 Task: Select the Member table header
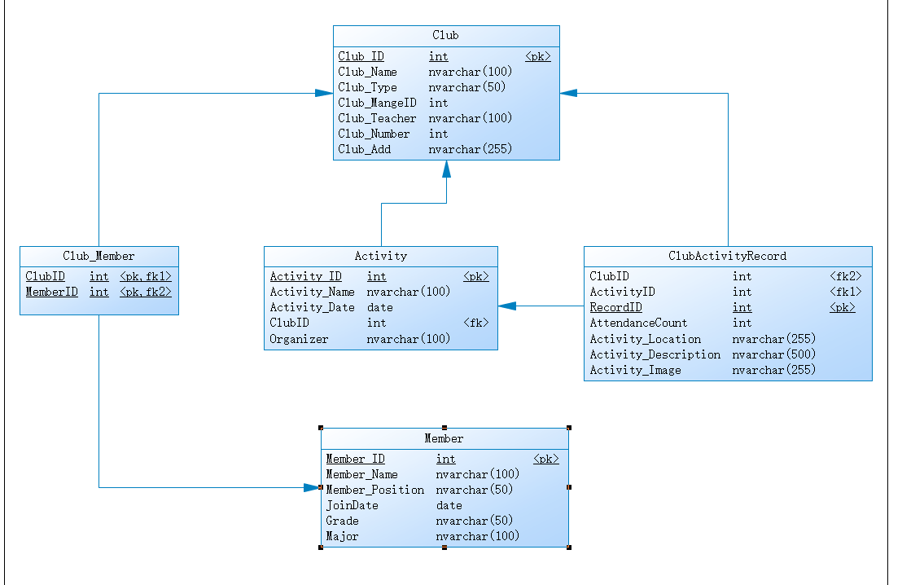click(x=444, y=438)
